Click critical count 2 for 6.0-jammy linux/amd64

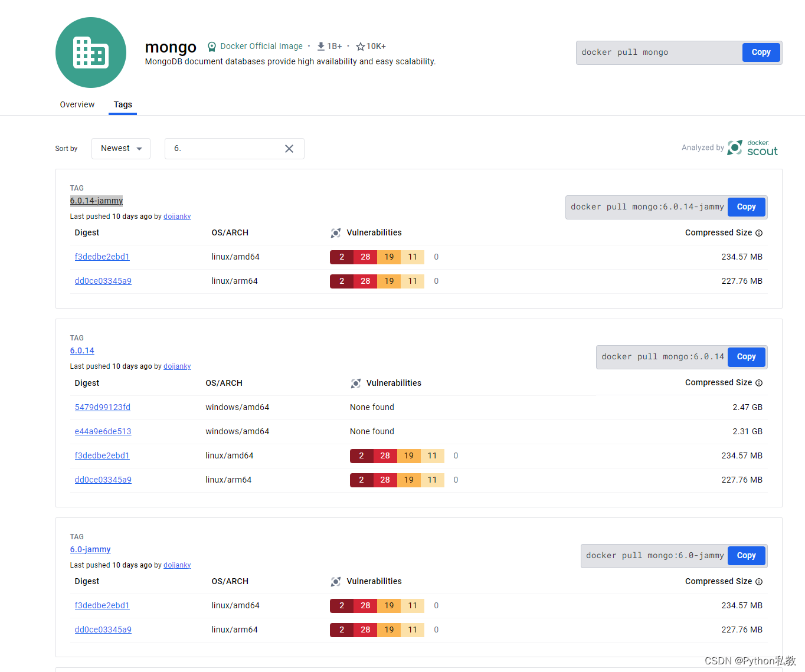point(342,605)
